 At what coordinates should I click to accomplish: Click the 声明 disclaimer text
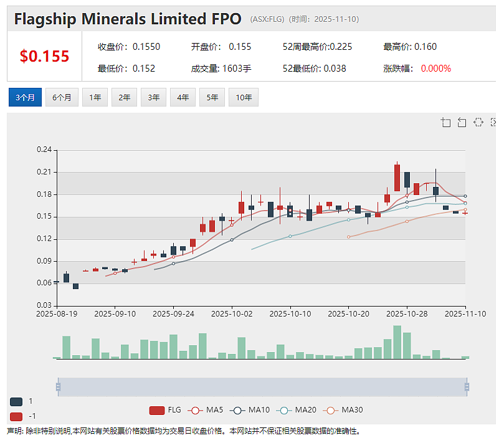point(183,431)
